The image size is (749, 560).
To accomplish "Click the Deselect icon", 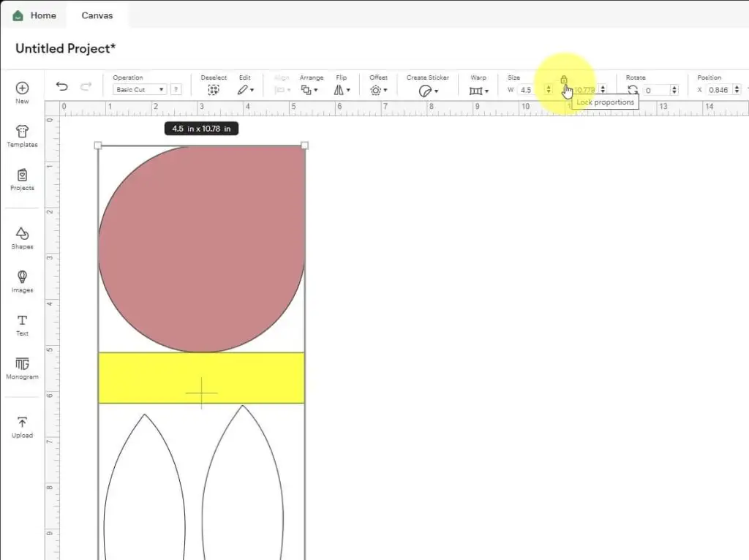I will point(214,90).
